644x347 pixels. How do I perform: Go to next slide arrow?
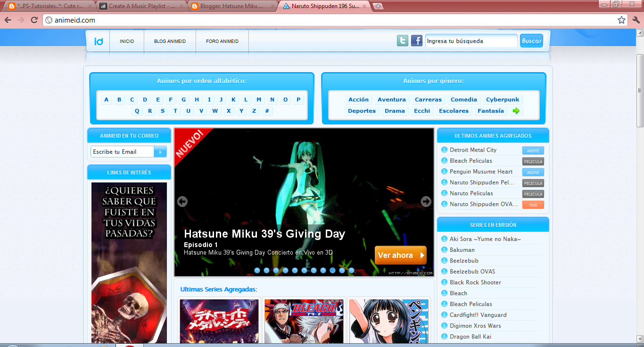click(x=426, y=202)
